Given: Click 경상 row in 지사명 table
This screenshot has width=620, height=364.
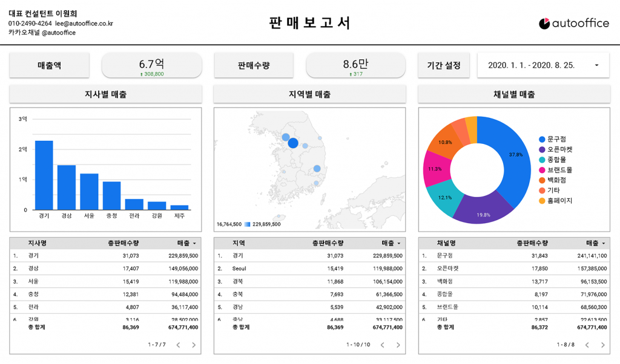Looking at the screenshot, I should 105,268.
